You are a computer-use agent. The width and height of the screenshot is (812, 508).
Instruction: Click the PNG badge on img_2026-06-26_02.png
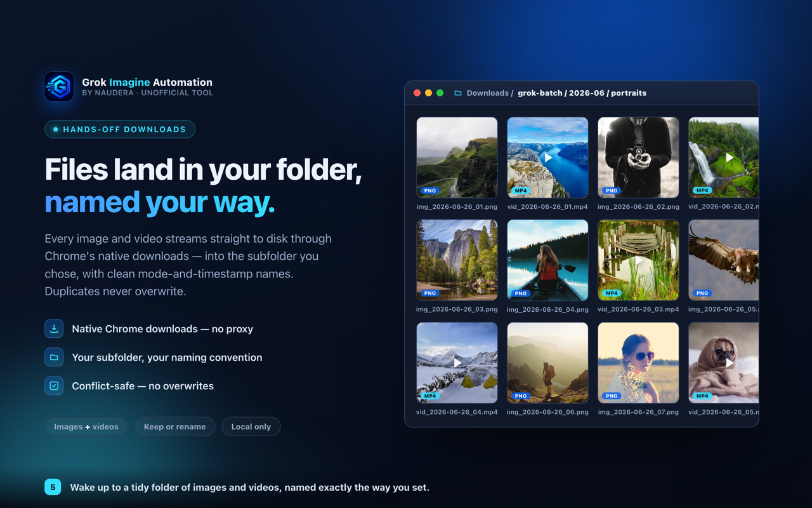[612, 190]
